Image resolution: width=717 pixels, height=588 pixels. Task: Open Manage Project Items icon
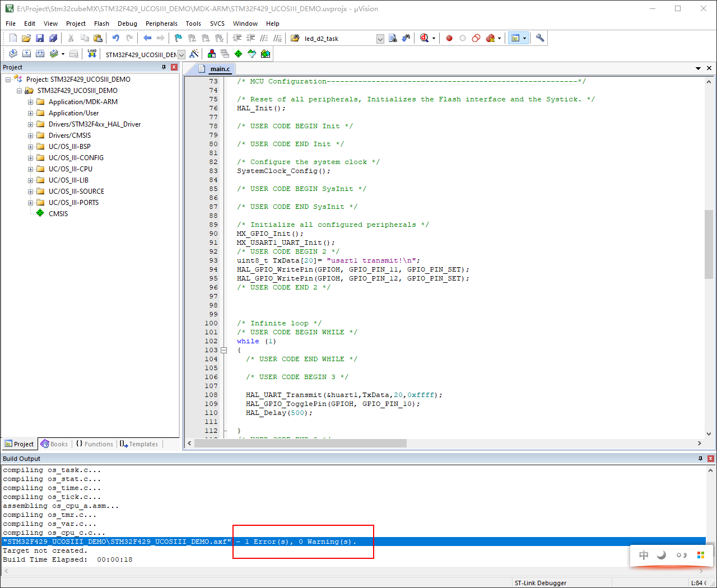pos(212,54)
